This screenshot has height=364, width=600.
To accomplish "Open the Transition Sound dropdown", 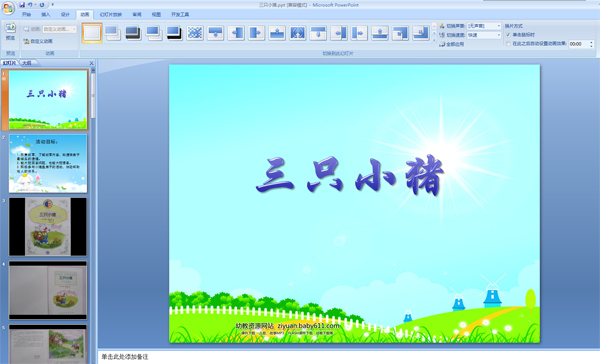I will [484, 26].
